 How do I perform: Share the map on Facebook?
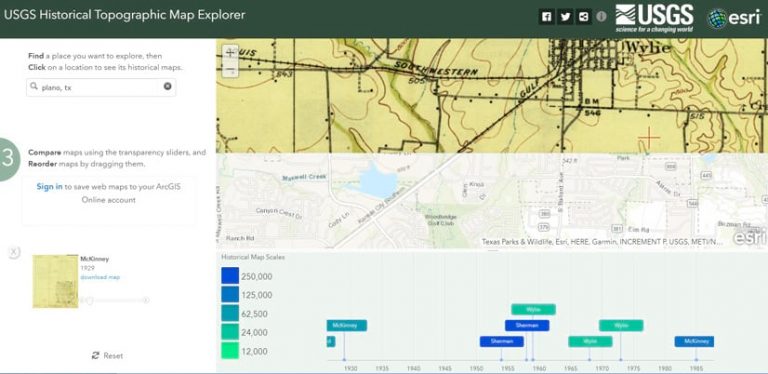pyautogui.click(x=547, y=17)
